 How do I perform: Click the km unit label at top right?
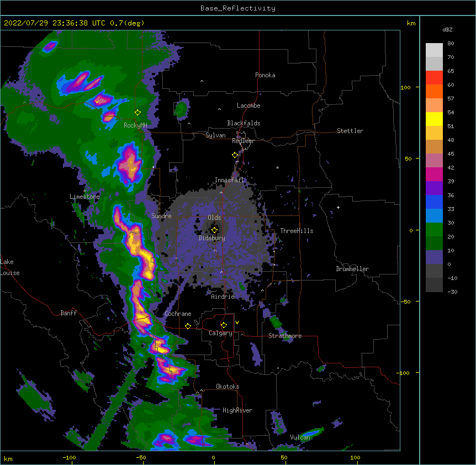tap(411, 23)
